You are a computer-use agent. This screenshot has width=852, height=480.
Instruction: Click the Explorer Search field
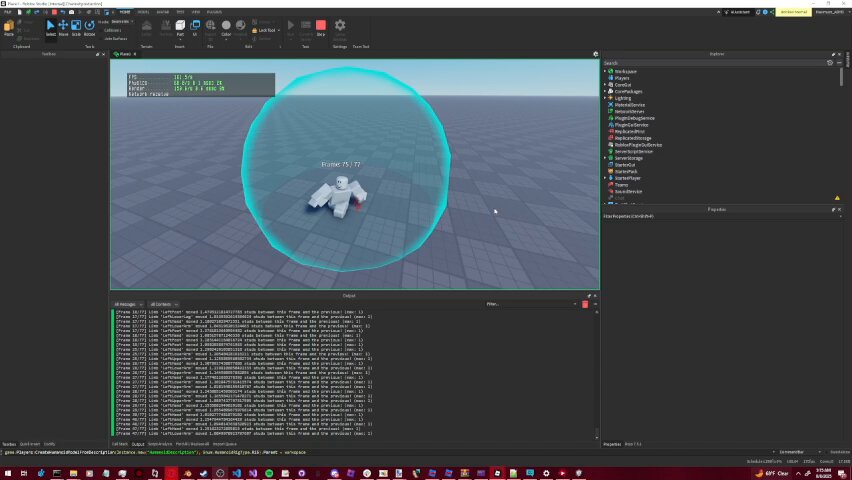pyautogui.click(x=713, y=63)
